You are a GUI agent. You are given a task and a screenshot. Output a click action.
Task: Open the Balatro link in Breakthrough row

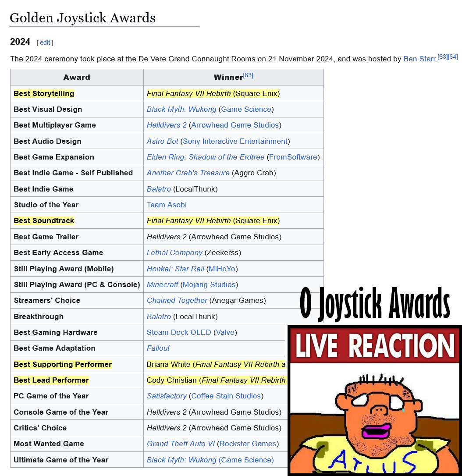click(159, 316)
